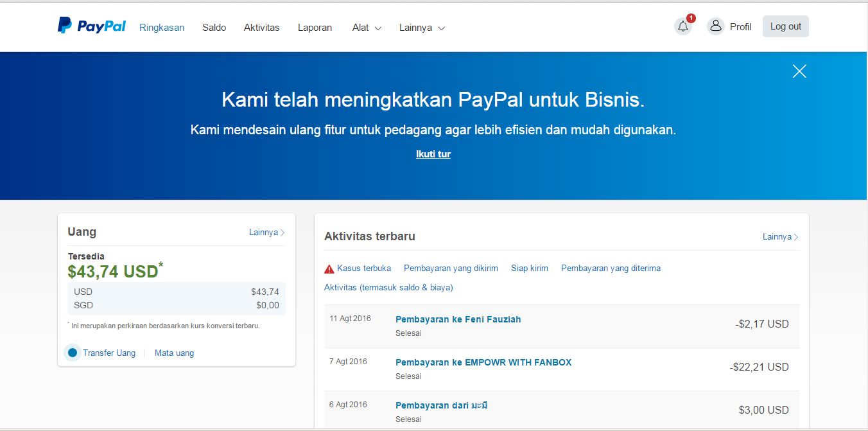Image resolution: width=868 pixels, height=431 pixels.
Task: Filter by Kasus terbuka
Action: [364, 268]
